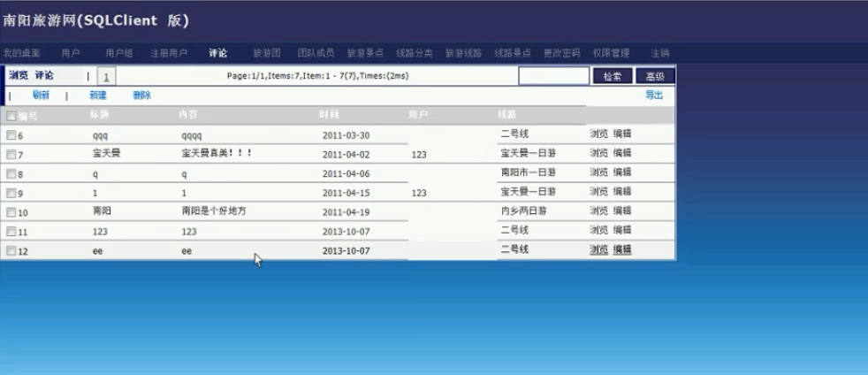868x375 pixels.
Task: Click 浏览 link for row 8
Action: pyautogui.click(x=598, y=172)
